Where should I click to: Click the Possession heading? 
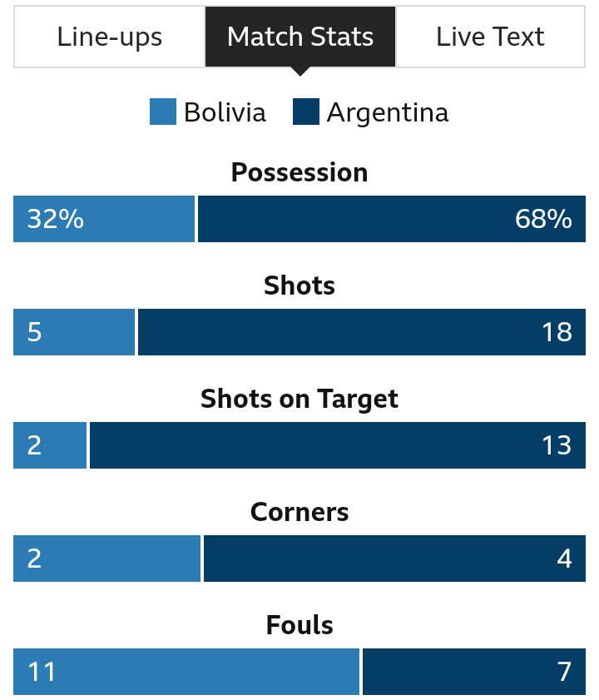click(x=299, y=172)
